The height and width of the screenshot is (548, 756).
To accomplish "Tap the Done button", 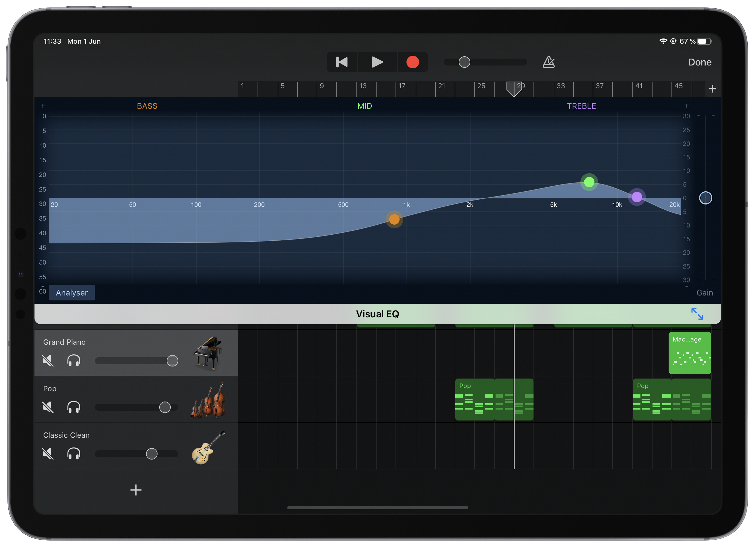I will point(700,62).
